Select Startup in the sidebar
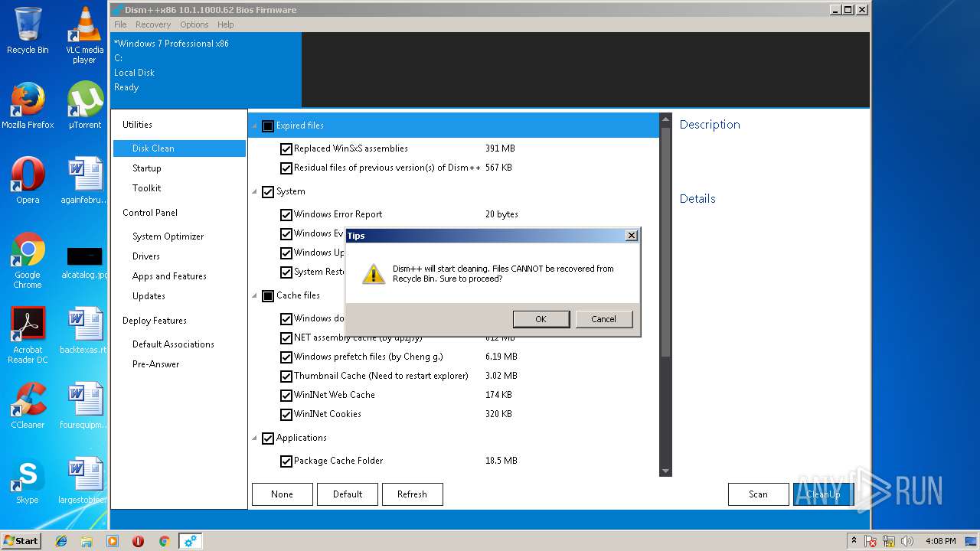 point(179,168)
